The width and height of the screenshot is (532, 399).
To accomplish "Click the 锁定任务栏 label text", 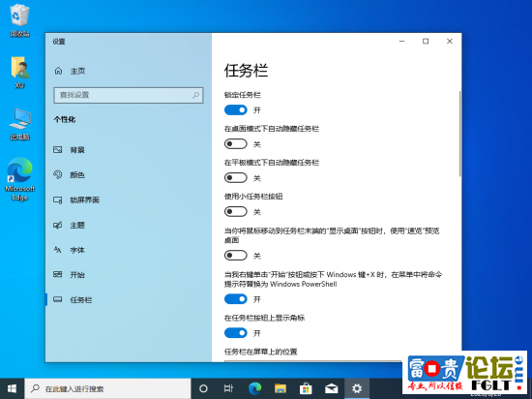I will pos(242,95).
